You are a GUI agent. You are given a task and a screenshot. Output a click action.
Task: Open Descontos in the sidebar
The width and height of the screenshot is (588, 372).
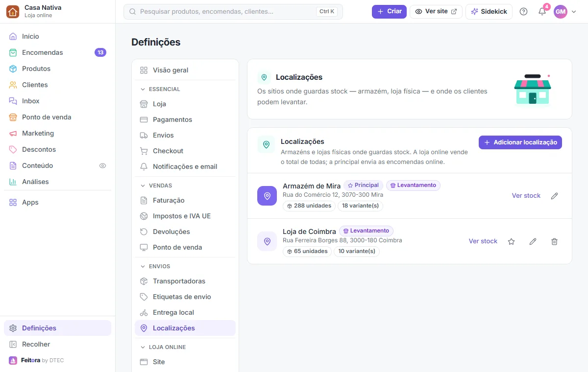point(58,149)
